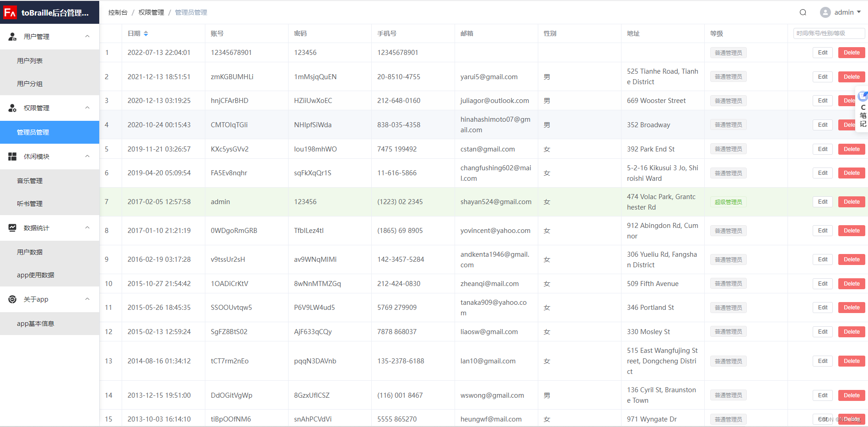Delete the zmKGBUMHLi account row
868x427 pixels.
(x=851, y=77)
